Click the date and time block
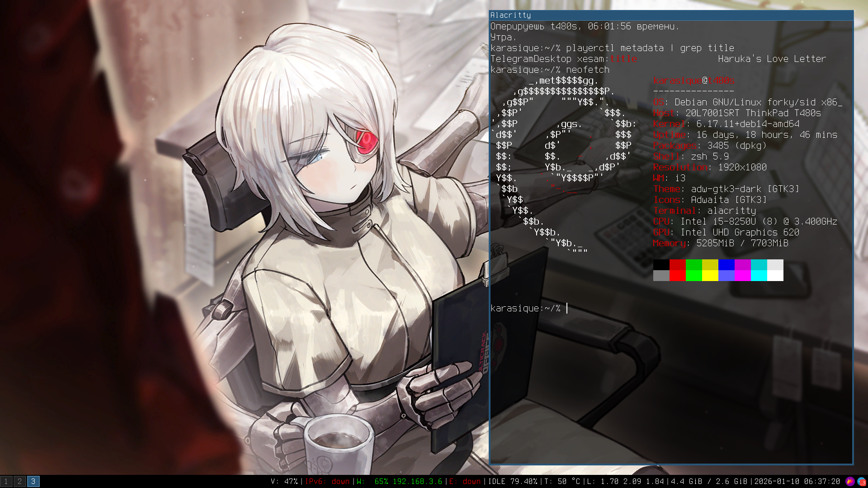 (797, 481)
